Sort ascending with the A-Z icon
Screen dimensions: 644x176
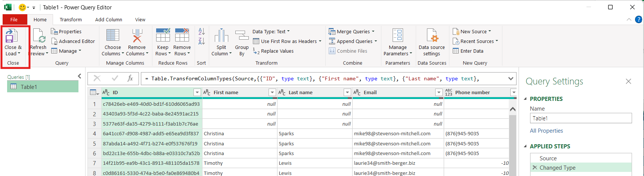click(x=202, y=32)
